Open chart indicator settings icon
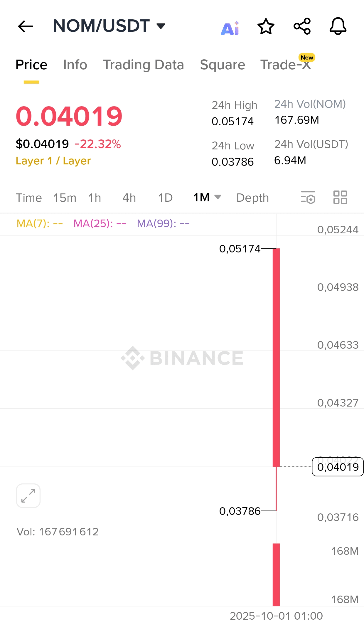Viewport: 364px width, 622px height. coord(308,197)
